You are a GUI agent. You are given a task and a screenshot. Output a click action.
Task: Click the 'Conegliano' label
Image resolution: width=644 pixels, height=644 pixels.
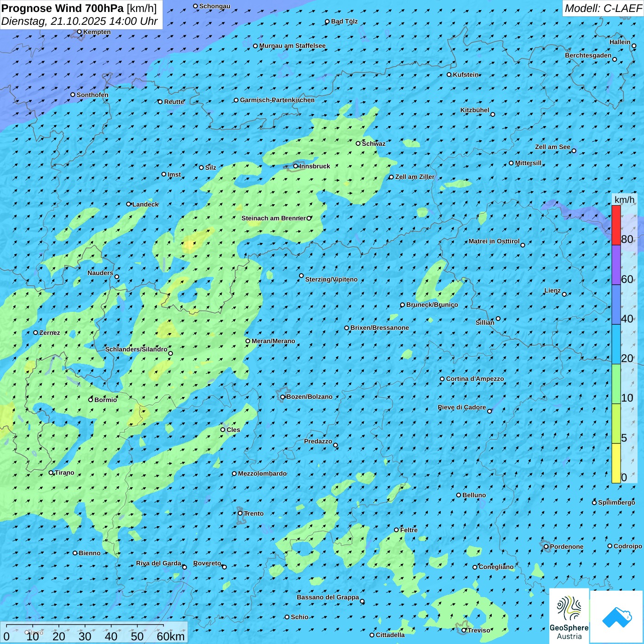(x=496, y=567)
